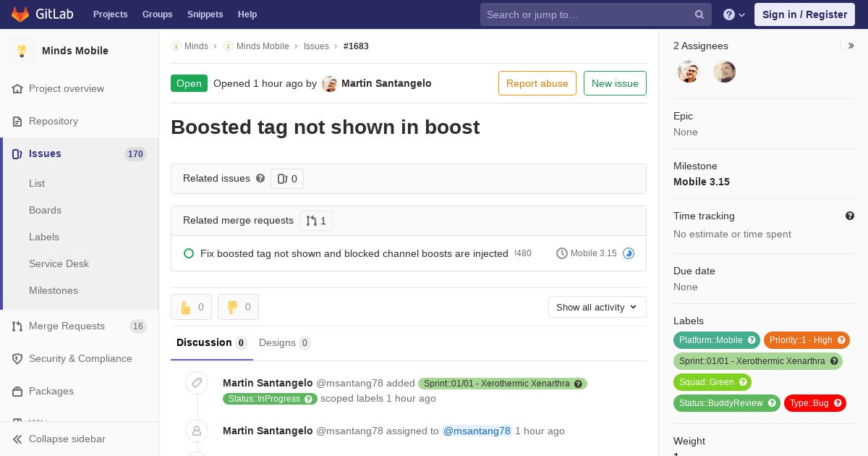Click the Project overview home icon
The width and height of the screenshot is (868, 456).
click(x=17, y=88)
